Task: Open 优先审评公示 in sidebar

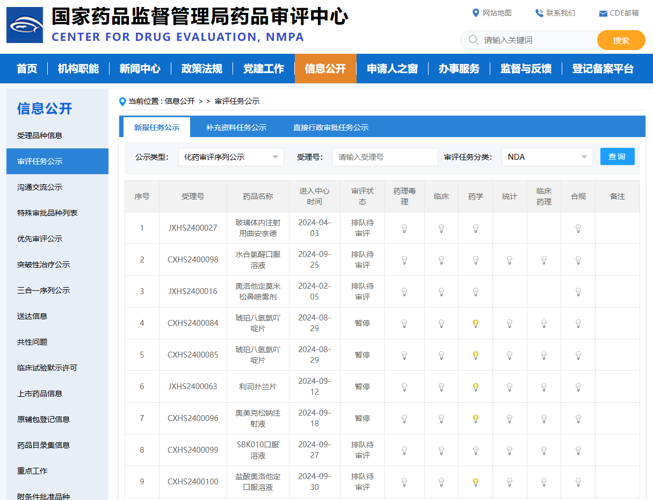Action: [x=40, y=239]
